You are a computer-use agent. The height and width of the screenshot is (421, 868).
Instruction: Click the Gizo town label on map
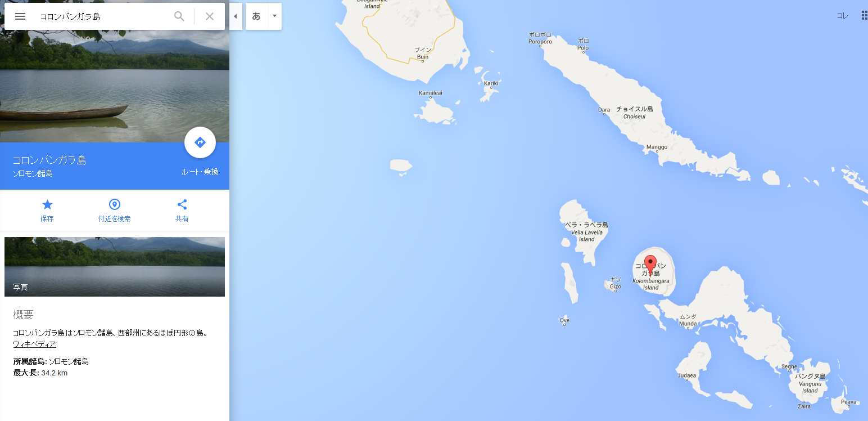coord(616,283)
